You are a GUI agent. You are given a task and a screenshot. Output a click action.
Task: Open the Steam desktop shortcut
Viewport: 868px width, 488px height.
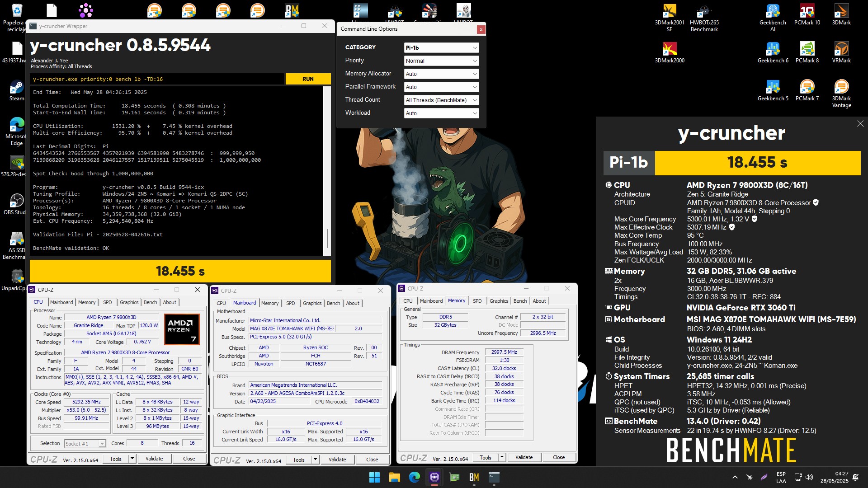click(17, 91)
